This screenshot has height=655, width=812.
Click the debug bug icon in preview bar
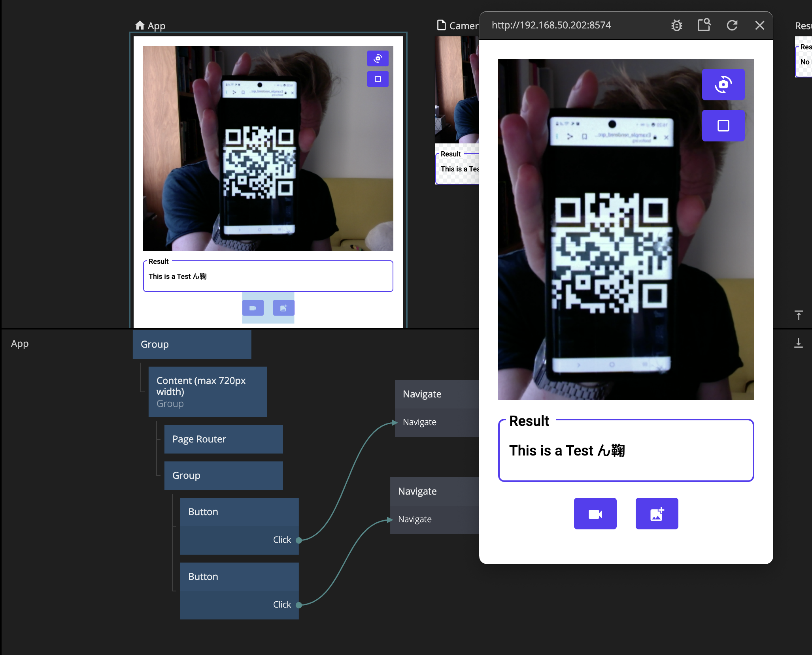(x=676, y=25)
